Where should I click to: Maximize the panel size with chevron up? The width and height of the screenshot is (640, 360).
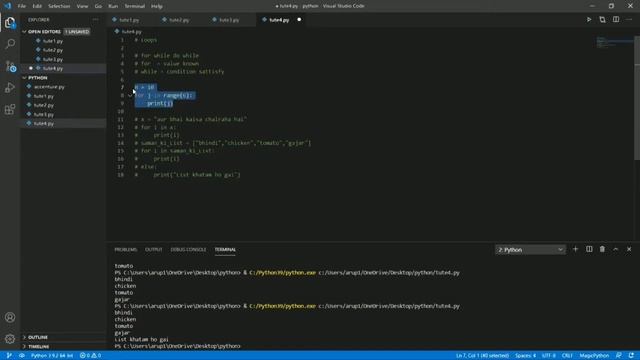(616, 249)
